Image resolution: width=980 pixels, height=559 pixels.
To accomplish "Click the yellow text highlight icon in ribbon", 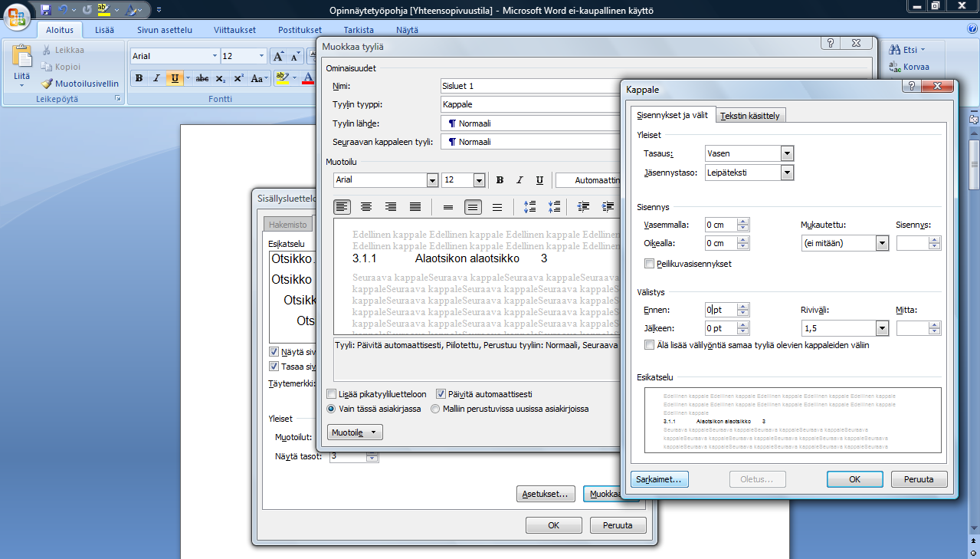I will tap(281, 78).
